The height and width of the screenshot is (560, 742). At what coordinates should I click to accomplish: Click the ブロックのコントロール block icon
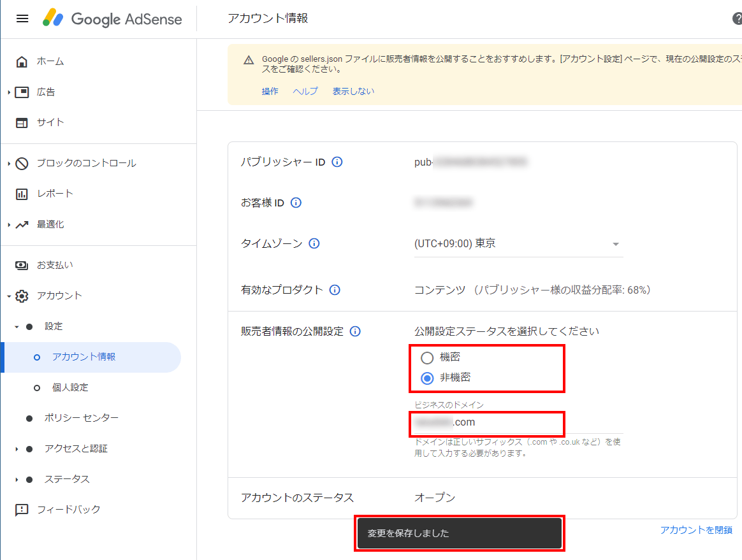(22, 164)
